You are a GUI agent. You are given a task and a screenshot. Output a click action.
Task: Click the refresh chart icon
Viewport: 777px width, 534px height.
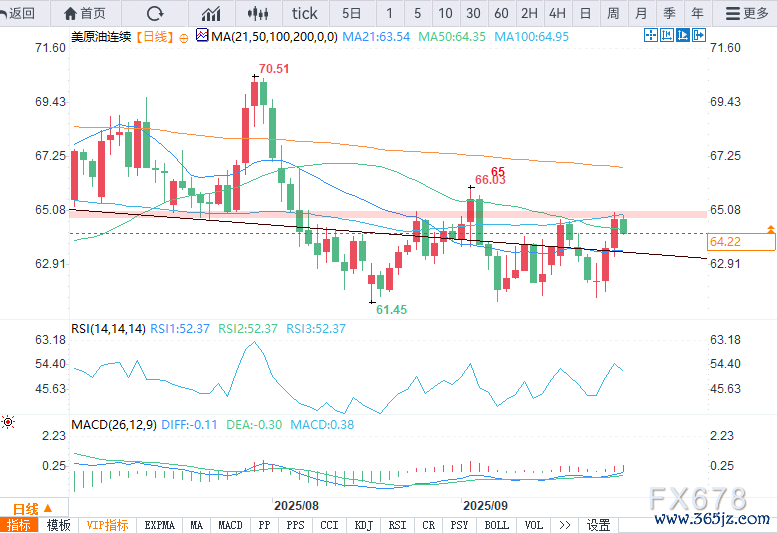[x=155, y=13]
